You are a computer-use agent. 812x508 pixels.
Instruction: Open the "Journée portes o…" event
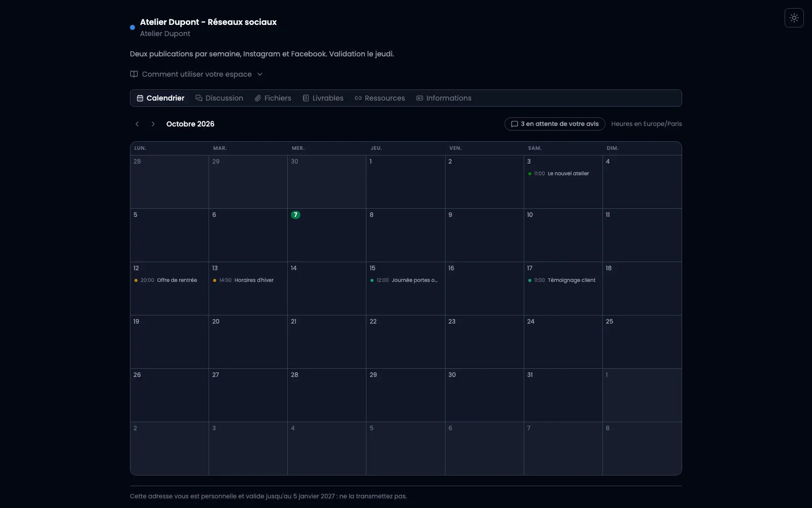pyautogui.click(x=405, y=280)
